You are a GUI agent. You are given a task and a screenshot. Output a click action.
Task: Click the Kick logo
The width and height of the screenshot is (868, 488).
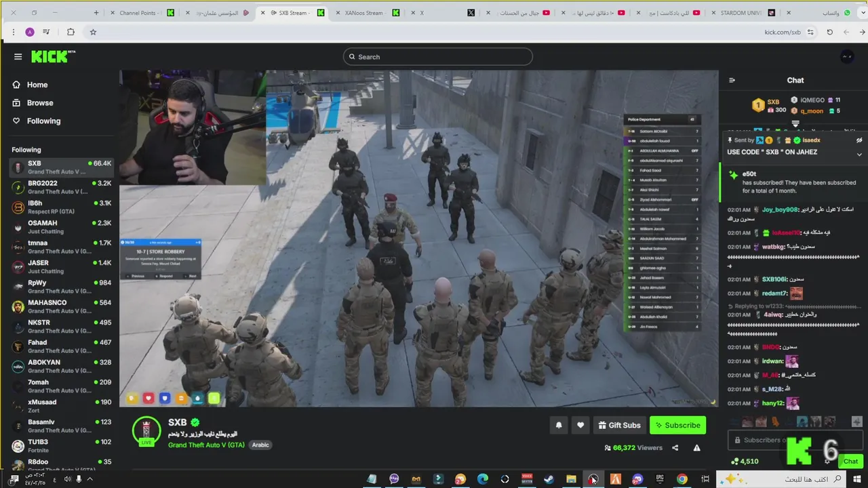53,57
